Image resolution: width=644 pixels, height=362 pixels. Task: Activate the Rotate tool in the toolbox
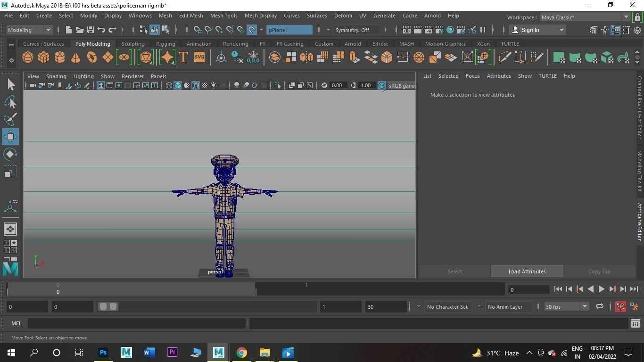coord(10,154)
